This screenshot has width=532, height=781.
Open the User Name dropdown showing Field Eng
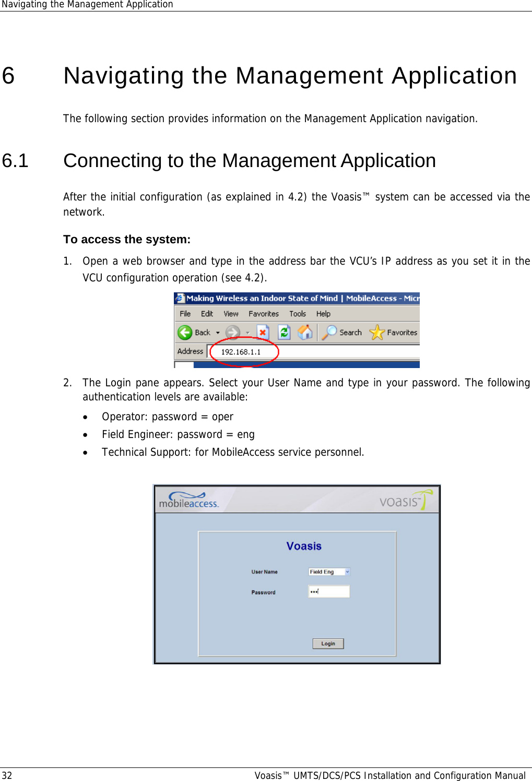coord(329,572)
